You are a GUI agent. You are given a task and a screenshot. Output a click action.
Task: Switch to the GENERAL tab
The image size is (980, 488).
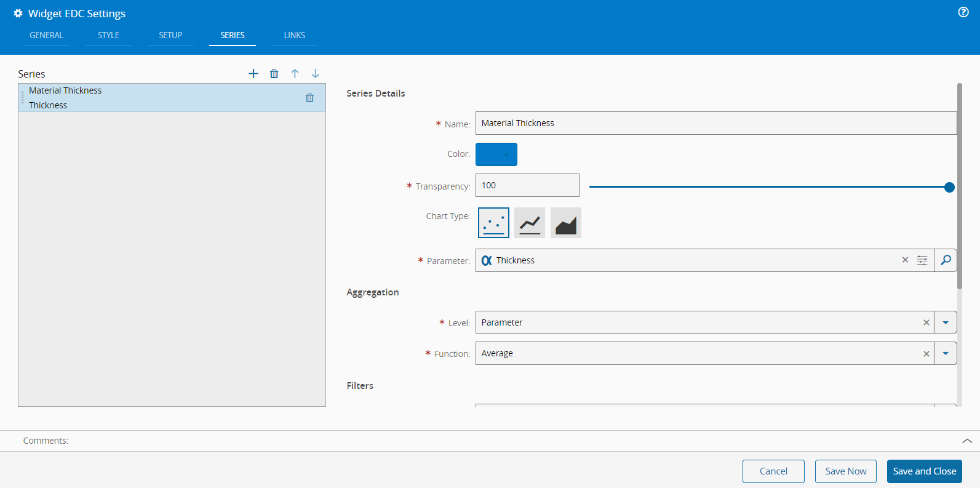tap(47, 35)
